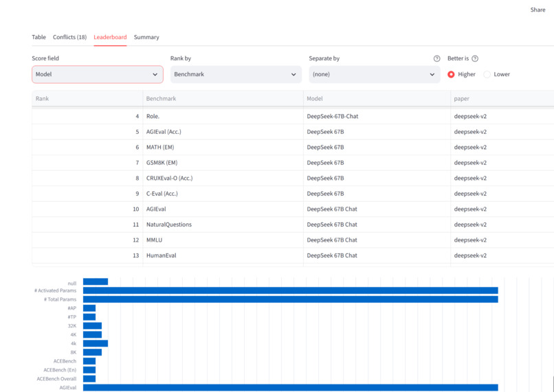The height and width of the screenshot is (392, 554).
Task: Click the #TP chart bar
Action: click(89, 317)
